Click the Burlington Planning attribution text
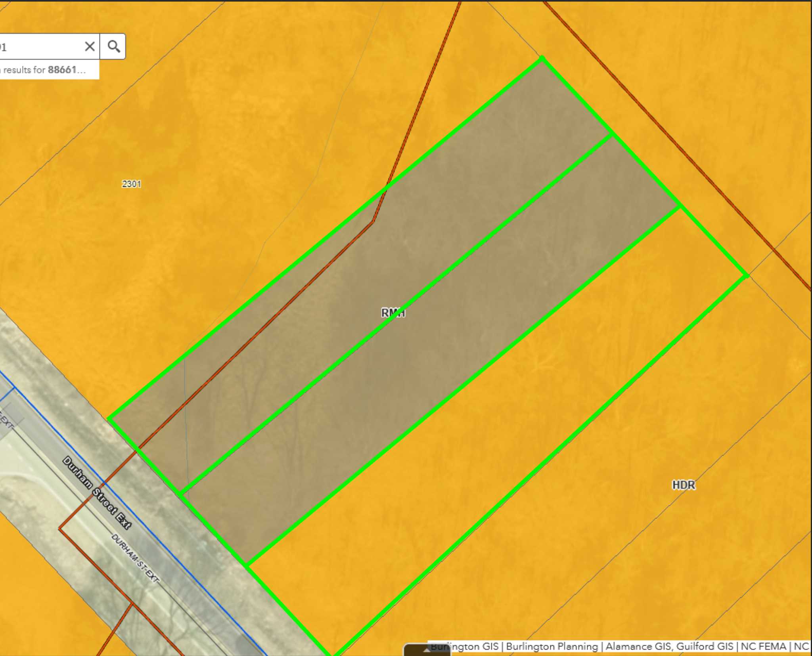This screenshot has height=656, width=812. pos(552,646)
